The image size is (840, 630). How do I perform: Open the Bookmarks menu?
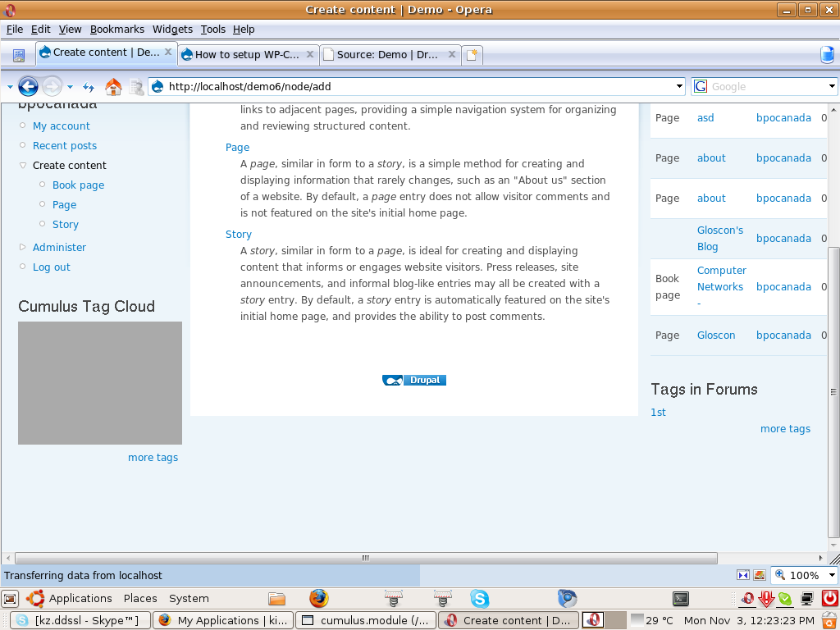116,29
